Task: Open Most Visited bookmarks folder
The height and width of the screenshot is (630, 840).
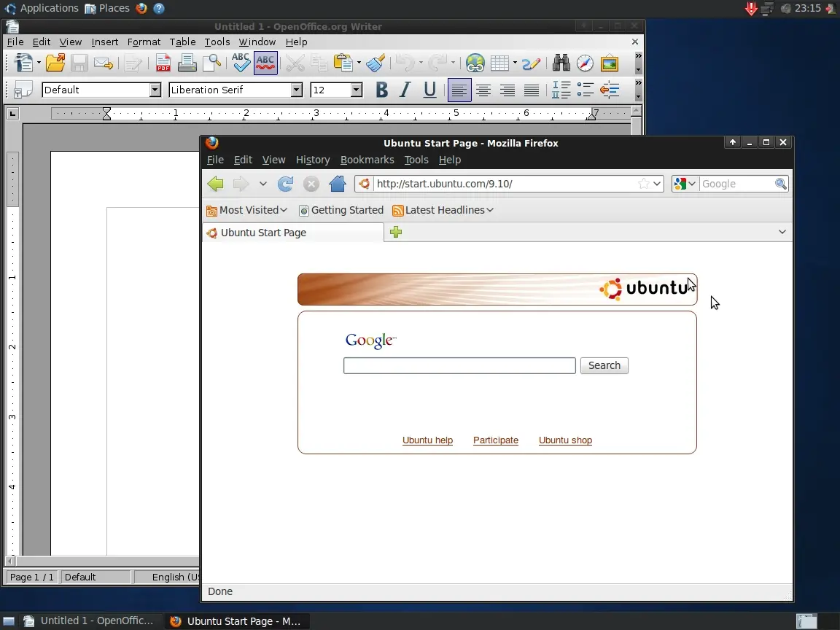Action: coord(247,210)
